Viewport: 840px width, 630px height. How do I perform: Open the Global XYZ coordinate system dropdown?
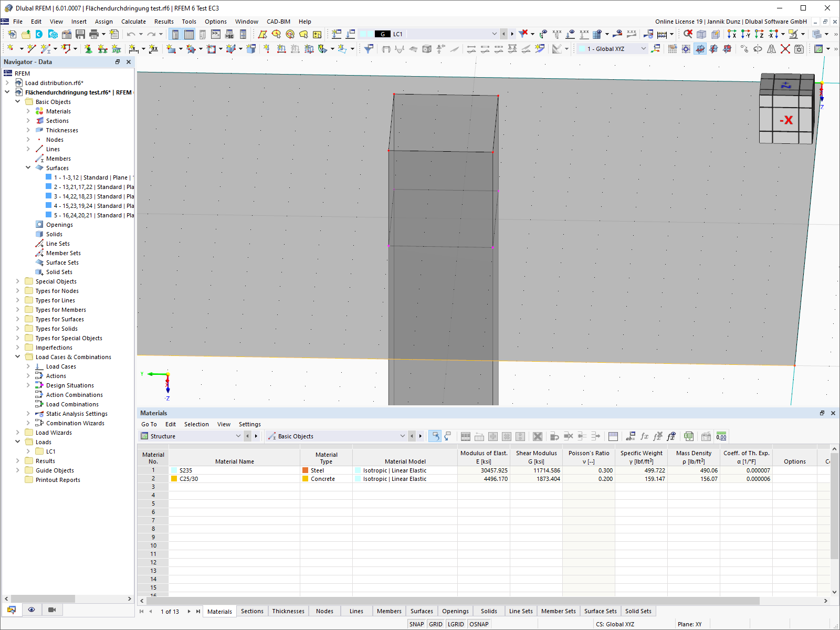click(644, 49)
